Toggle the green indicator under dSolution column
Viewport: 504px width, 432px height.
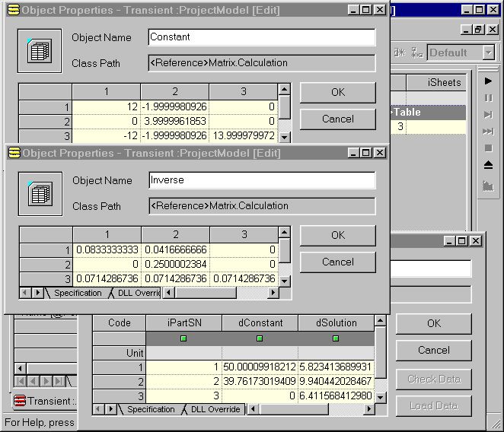(x=336, y=338)
